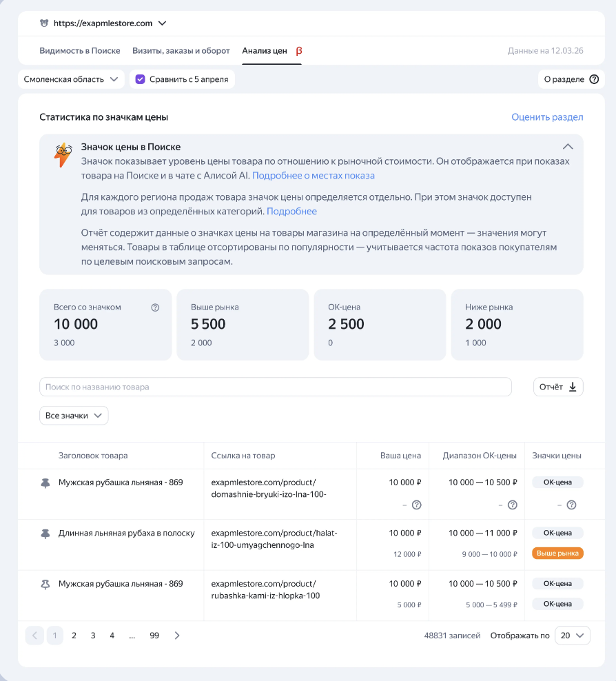Open the 'Подробнее о местах показа' link
This screenshot has width=616, height=681.
(x=314, y=176)
